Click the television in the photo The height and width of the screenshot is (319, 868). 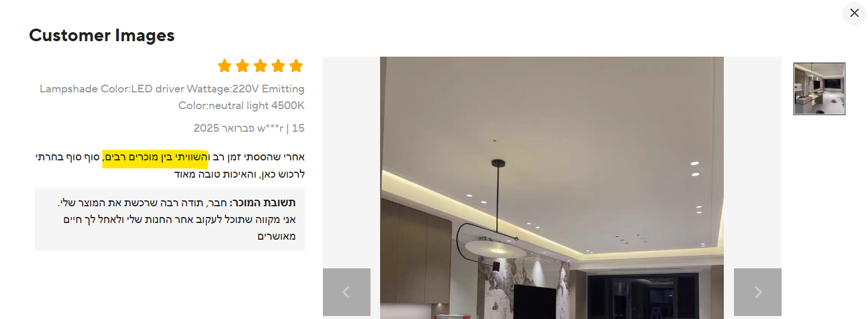click(x=535, y=301)
